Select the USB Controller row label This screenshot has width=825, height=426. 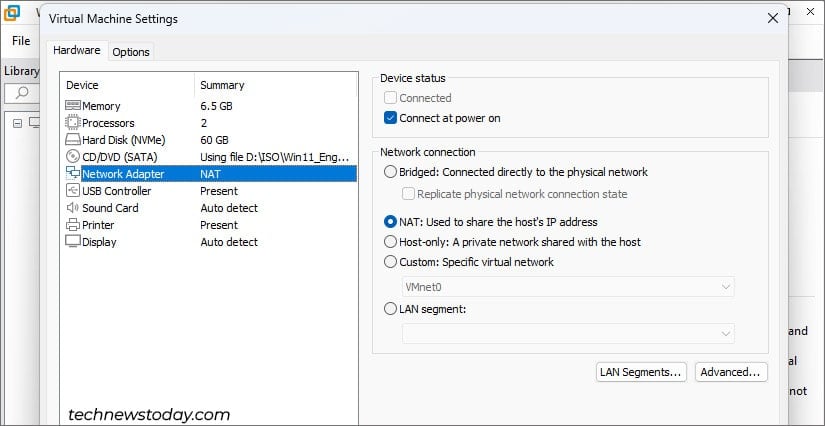(x=116, y=191)
